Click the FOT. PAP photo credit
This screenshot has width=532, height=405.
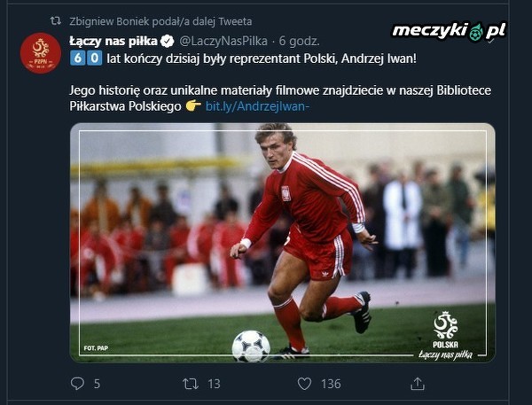(95, 348)
